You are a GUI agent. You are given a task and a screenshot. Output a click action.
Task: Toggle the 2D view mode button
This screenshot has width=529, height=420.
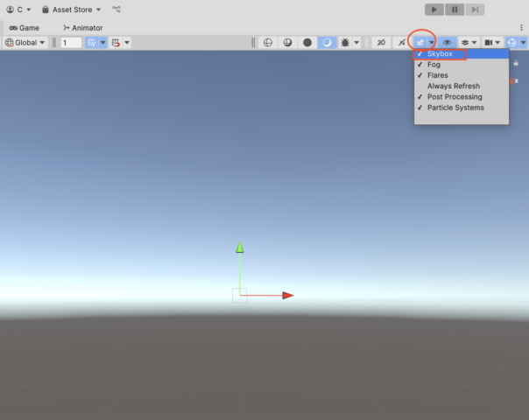381,43
